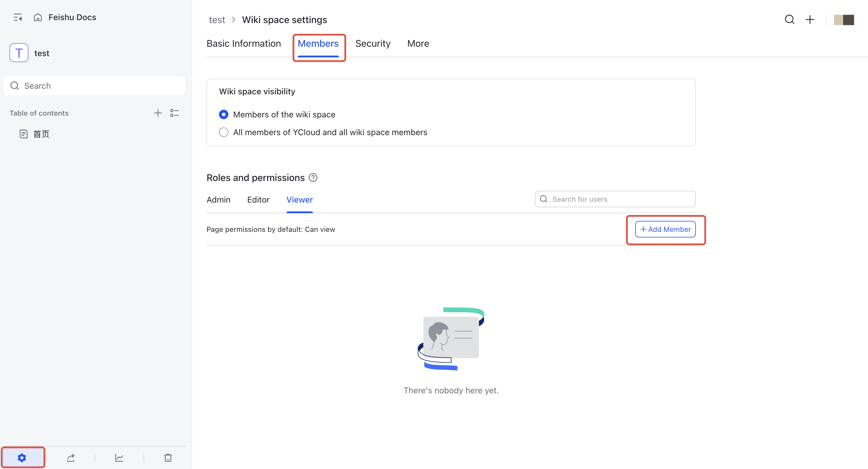This screenshot has height=469, width=868.
Task: Open the statistics chart icon
Action: pos(119,457)
